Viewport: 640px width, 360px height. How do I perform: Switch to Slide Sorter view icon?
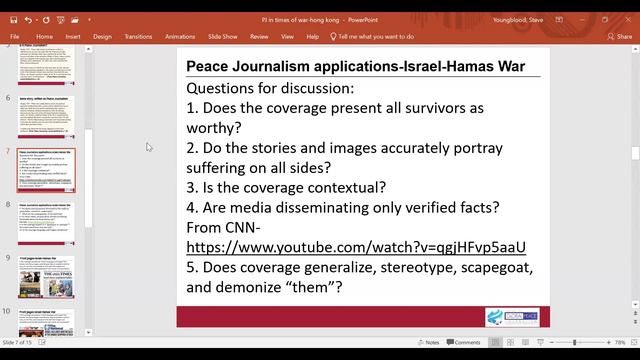(510, 342)
